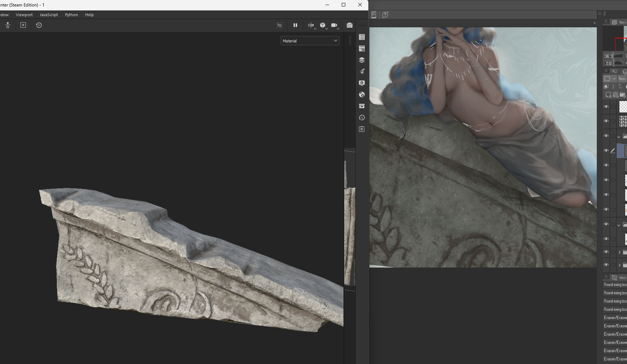Toggle visibility of the pattern-thumbnail layer
The width and height of the screenshot is (627, 364).
click(606, 121)
